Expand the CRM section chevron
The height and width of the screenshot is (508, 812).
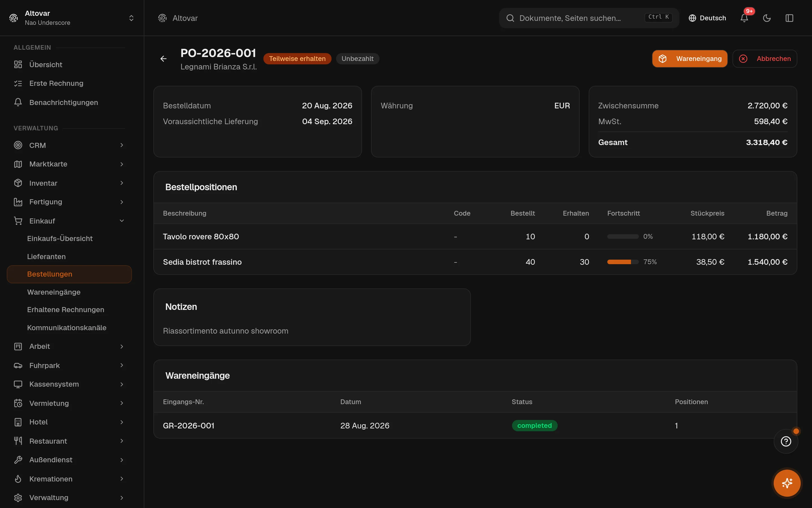tap(122, 145)
